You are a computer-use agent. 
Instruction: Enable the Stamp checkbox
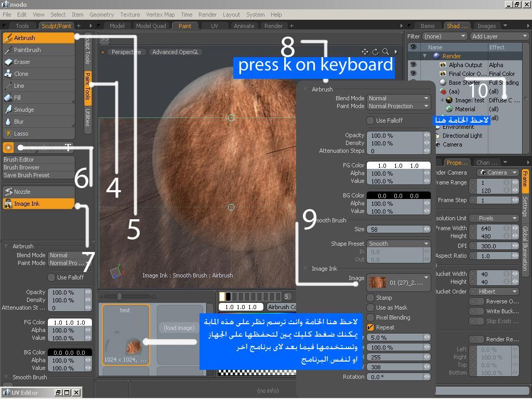370,298
